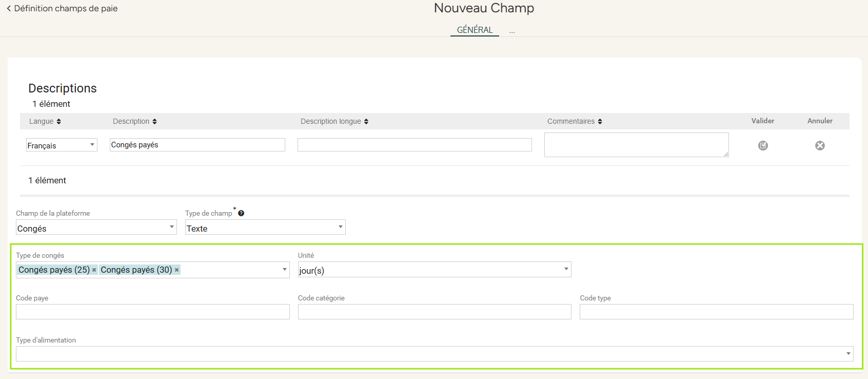The width and height of the screenshot is (868, 379).
Task: Open the Type de champ dropdown
Action: click(265, 228)
